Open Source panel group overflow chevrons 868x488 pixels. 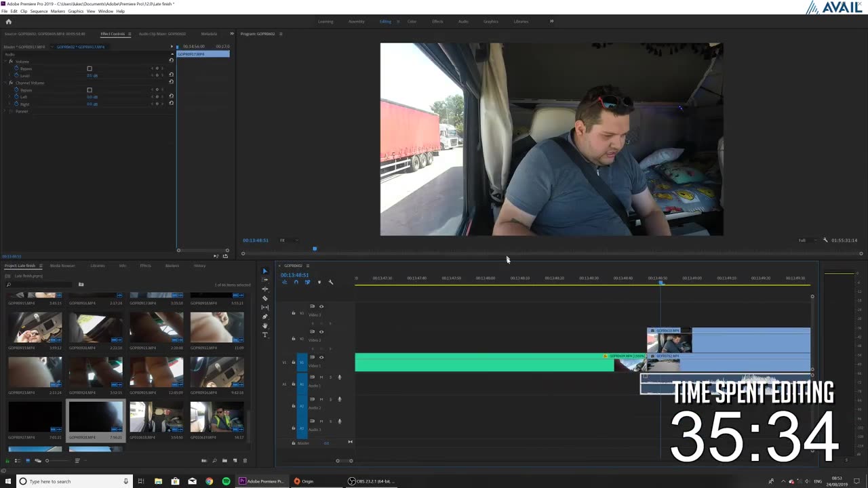point(231,34)
